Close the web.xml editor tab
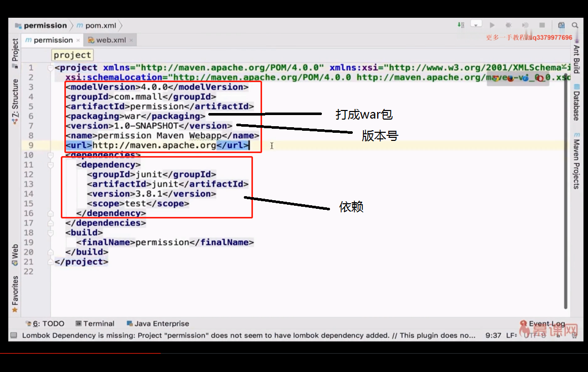588x372 pixels. point(131,40)
